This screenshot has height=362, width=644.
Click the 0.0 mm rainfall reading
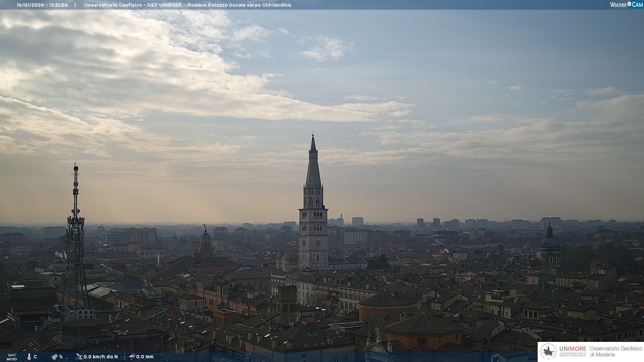coord(145,357)
